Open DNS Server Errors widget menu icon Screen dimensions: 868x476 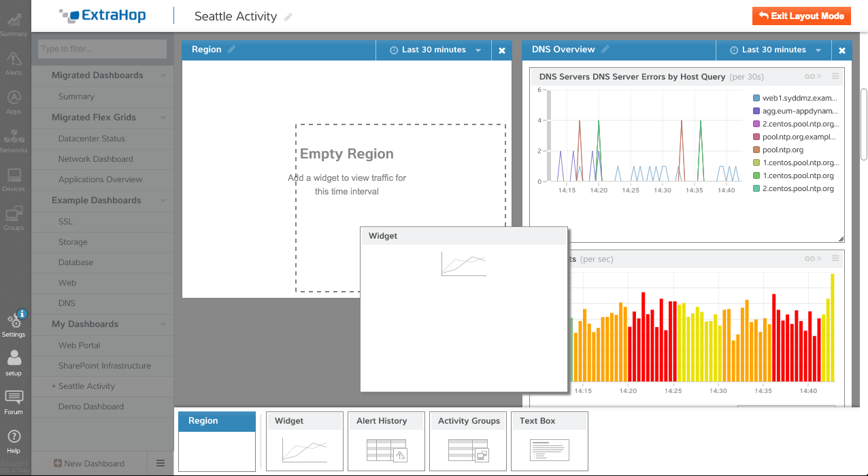[x=836, y=77]
